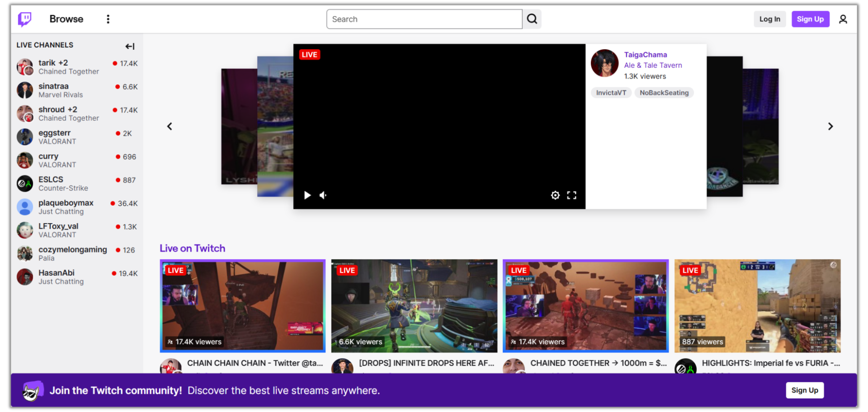Click the Log In button

tap(770, 19)
